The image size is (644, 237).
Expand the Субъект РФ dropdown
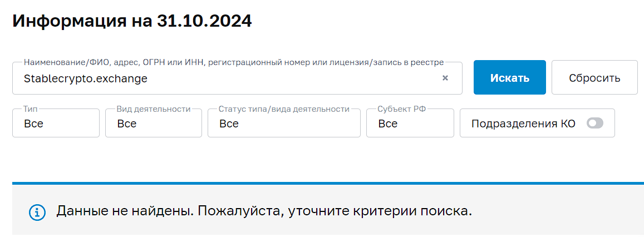(x=410, y=123)
